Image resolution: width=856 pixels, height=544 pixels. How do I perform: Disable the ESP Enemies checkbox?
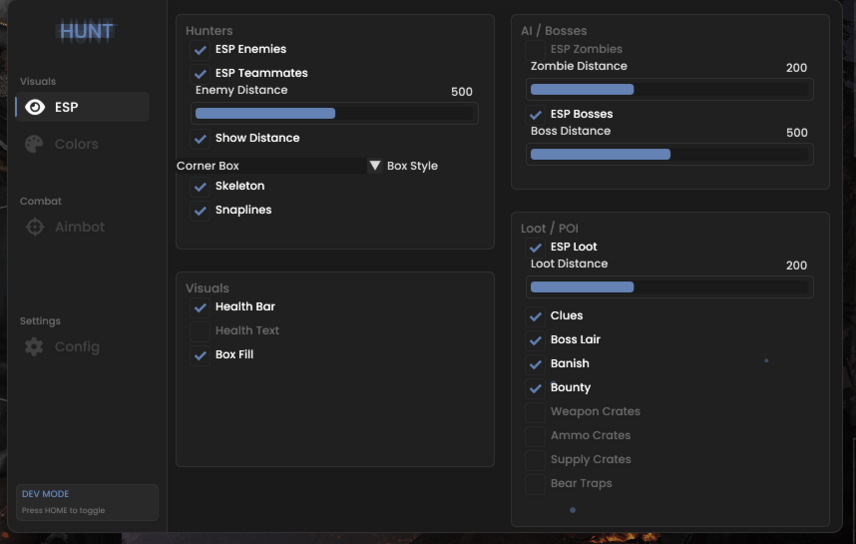pyautogui.click(x=200, y=50)
